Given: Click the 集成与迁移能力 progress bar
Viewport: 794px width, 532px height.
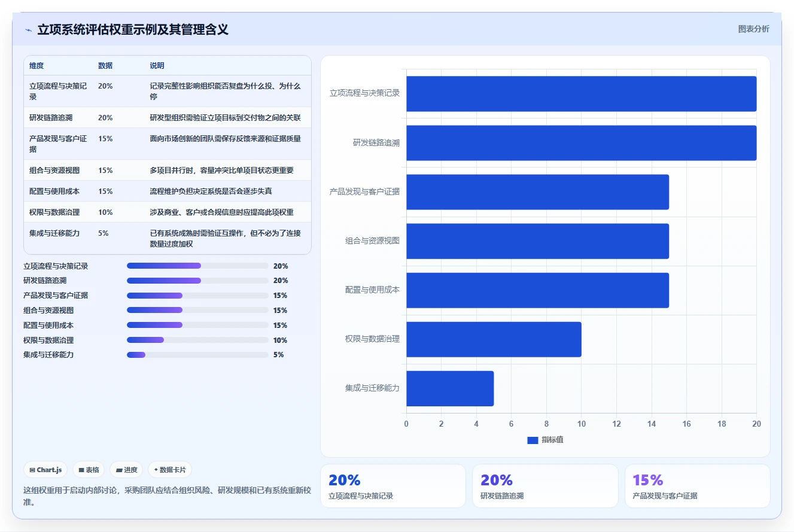Looking at the screenshot, I should click(197, 355).
